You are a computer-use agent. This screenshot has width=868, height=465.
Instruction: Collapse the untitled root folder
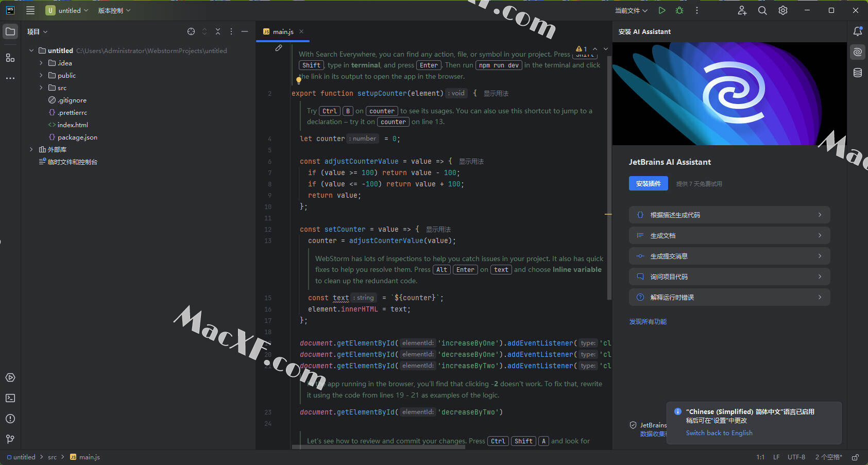click(x=31, y=50)
